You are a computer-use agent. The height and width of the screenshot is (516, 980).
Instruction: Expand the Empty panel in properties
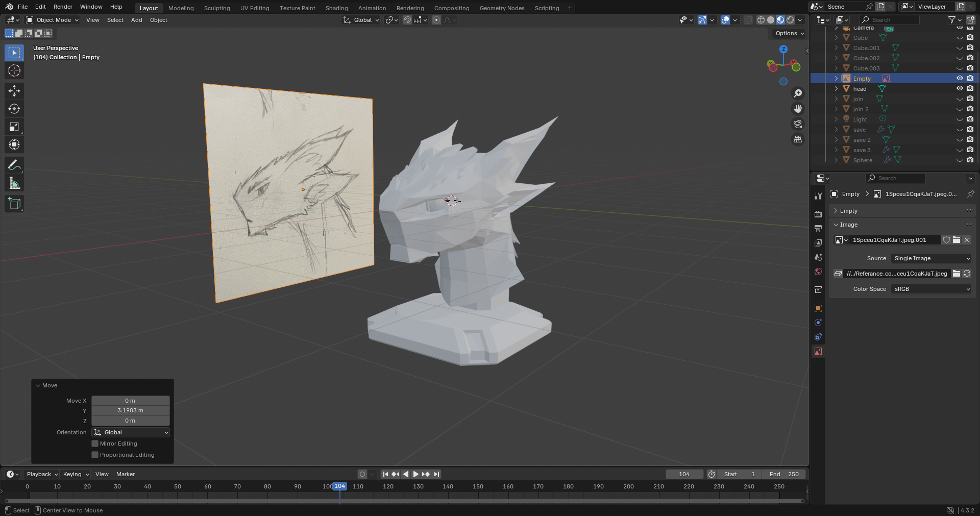point(848,211)
